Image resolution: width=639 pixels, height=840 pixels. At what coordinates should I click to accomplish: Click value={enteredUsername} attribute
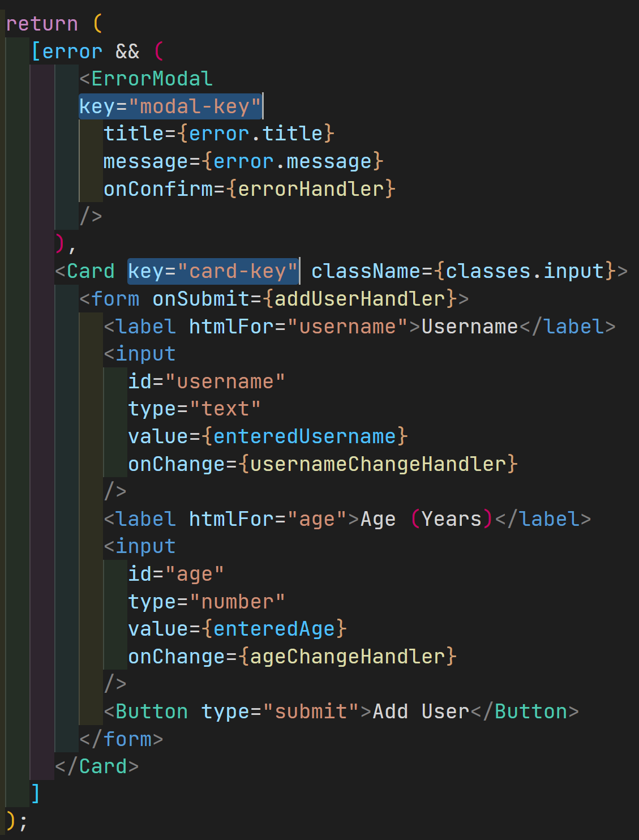point(268,436)
